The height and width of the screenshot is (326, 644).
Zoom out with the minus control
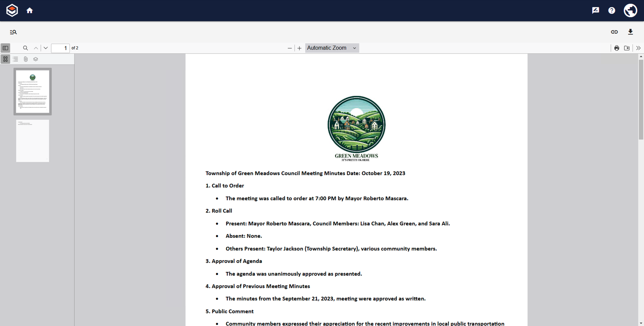pos(289,48)
